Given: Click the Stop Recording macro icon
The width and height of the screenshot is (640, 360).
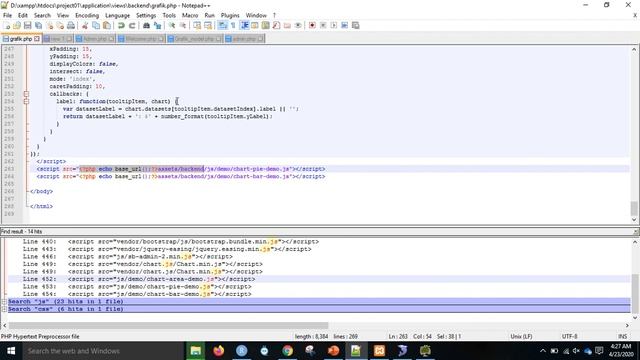Looking at the screenshot, I should (323, 25).
